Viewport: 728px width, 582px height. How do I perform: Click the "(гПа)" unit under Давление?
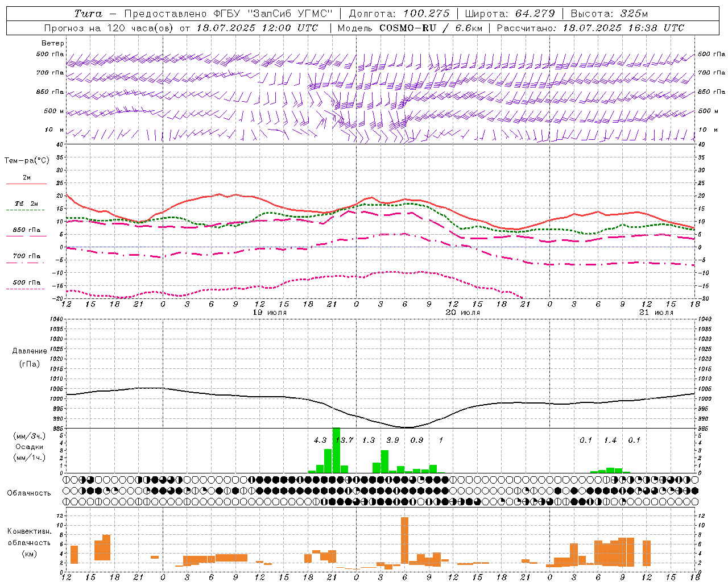tap(30, 364)
